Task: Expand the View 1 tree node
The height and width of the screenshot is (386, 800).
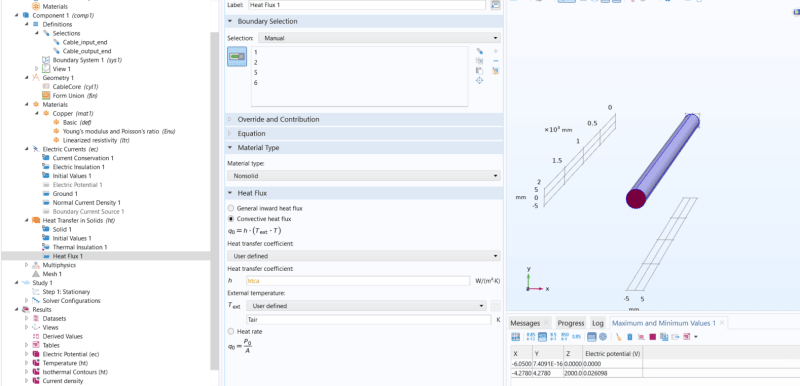Action: tap(37, 69)
